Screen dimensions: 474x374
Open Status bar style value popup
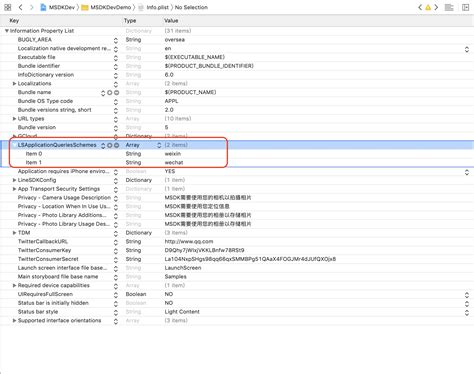(x=467, y=312)
